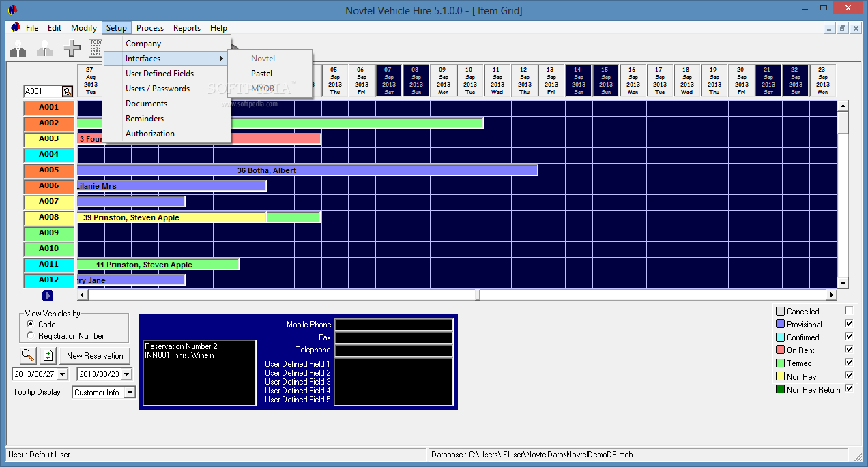
Task: Choose User Defined Fields menu item
Action: (x=167, y=74)
